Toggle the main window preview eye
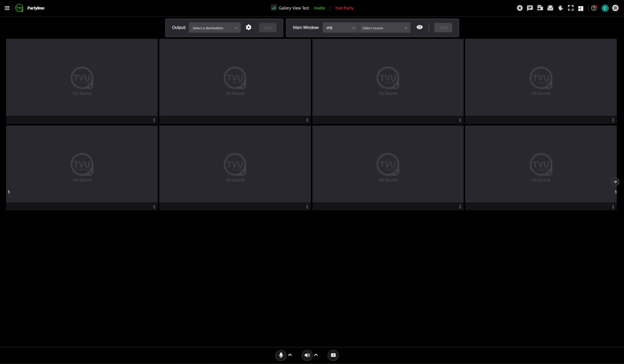 point(419,27)
